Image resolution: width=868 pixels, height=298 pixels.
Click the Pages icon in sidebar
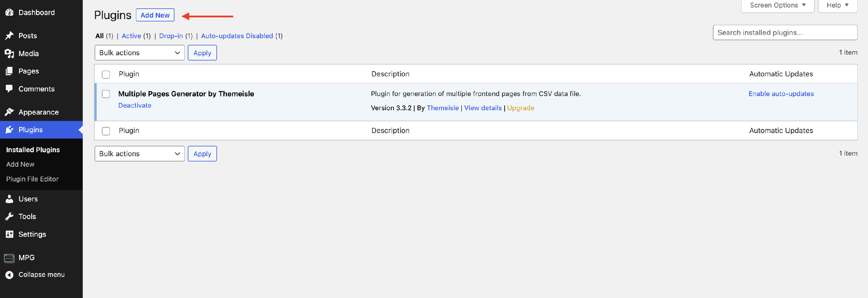(x=10, y=71)
